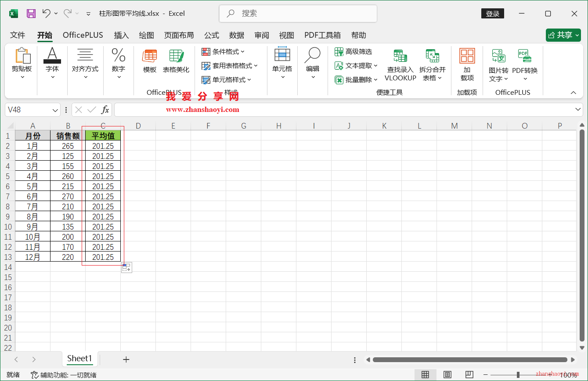The width and height of the screenshot is (588, 381).
Task: Click the vertical scrollbar thumb
Action: coord(582,235)
